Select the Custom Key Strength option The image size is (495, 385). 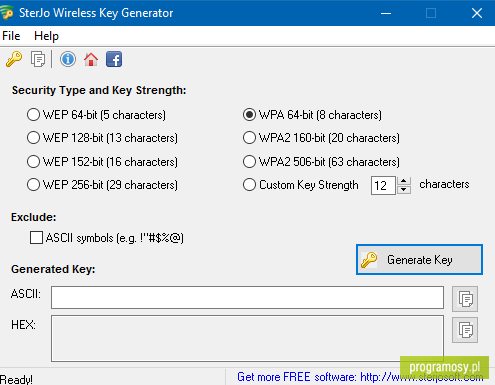coord(301,185)
